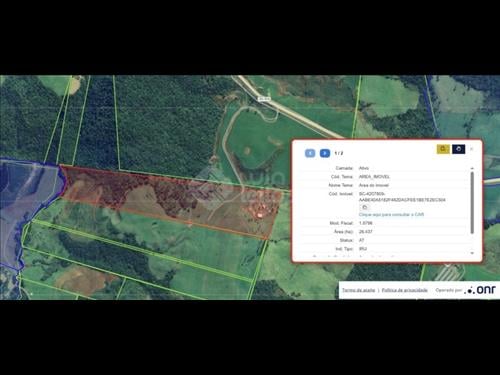Click the yellow button in popup header

click(x=443, y=149)
